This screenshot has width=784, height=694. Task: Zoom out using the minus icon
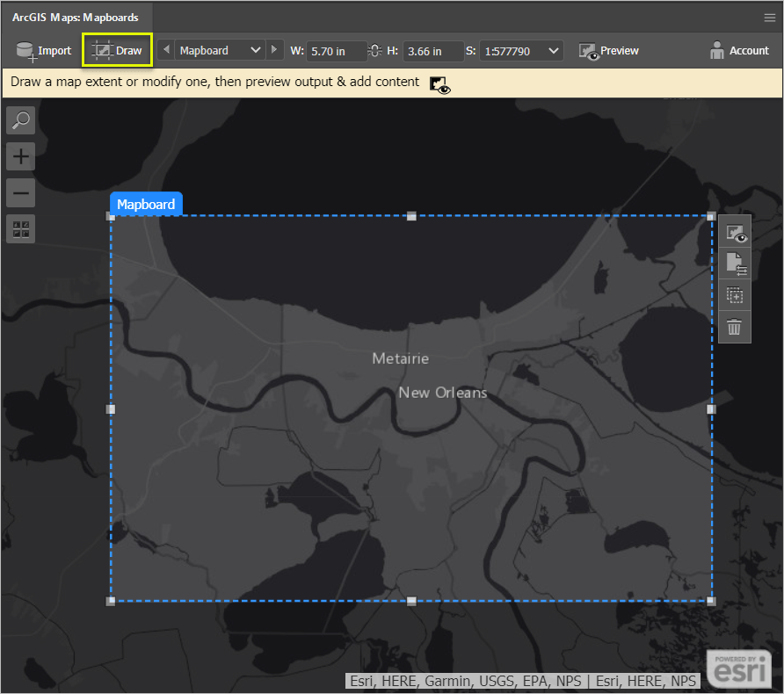pos(20,192)
